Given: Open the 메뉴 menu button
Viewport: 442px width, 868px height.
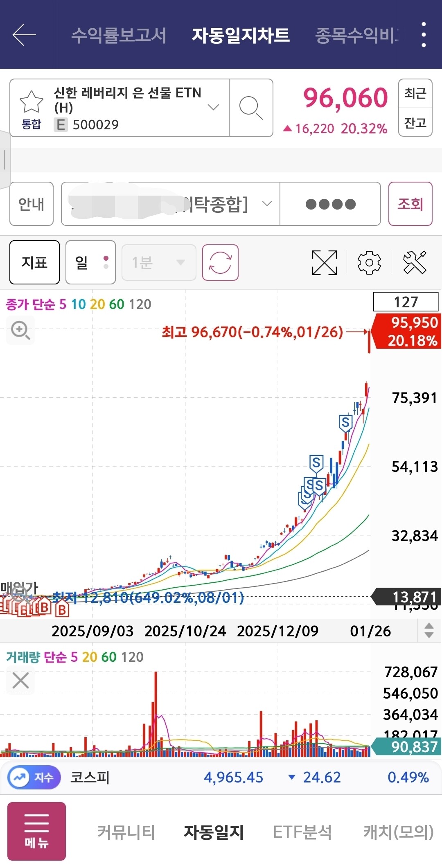Looking at the screenshot, I should [36, 831].
